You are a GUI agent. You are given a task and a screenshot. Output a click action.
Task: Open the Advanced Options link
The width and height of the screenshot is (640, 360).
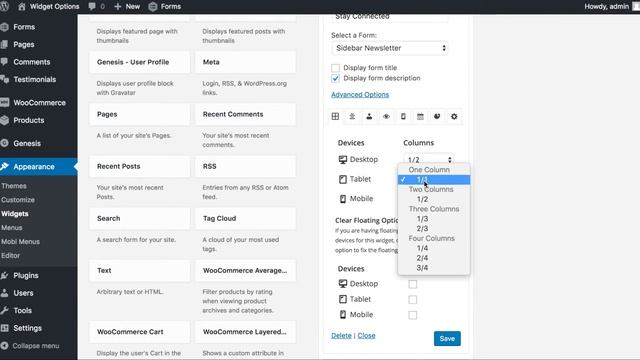(360, 95)
